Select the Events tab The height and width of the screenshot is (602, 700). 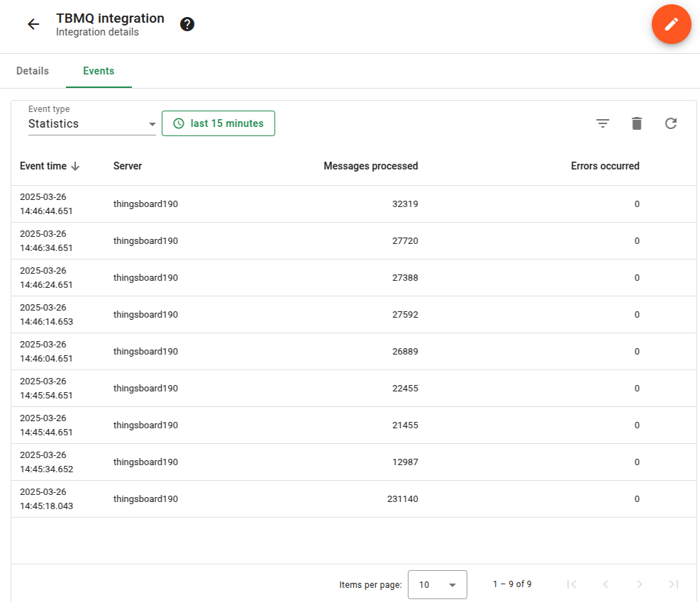[99, 71]
